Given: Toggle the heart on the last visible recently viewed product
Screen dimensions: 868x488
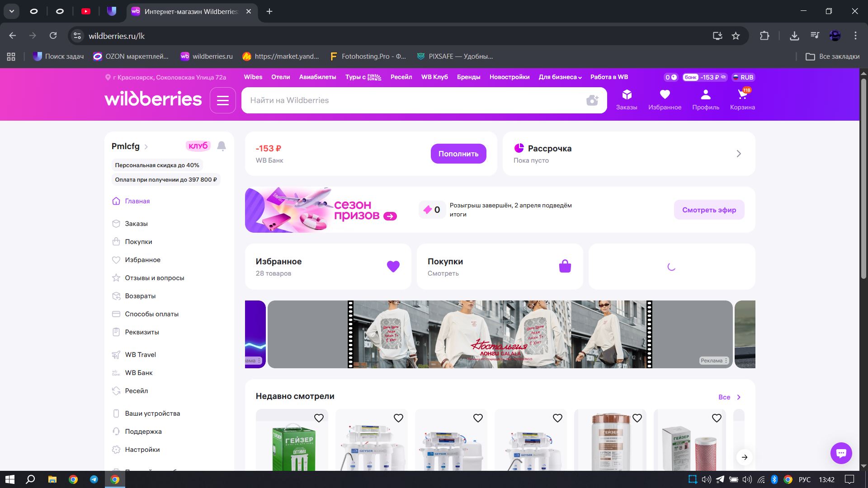Looking at the screenshot, I should coord(717,418).
